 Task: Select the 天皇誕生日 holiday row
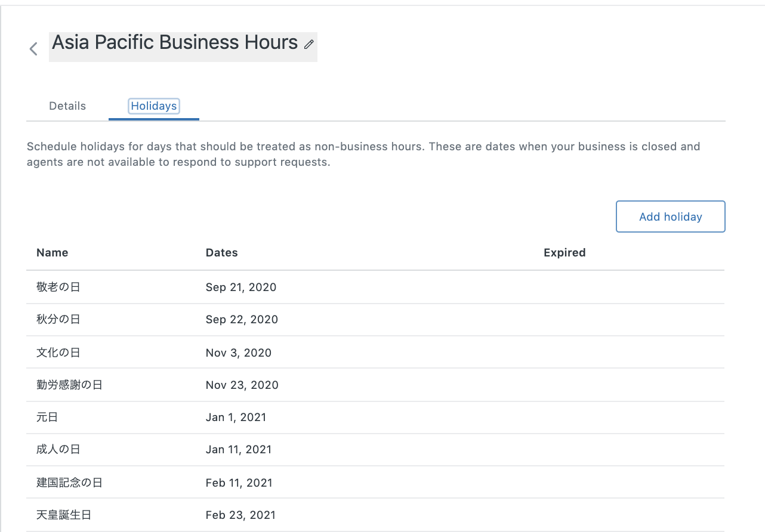64,515
